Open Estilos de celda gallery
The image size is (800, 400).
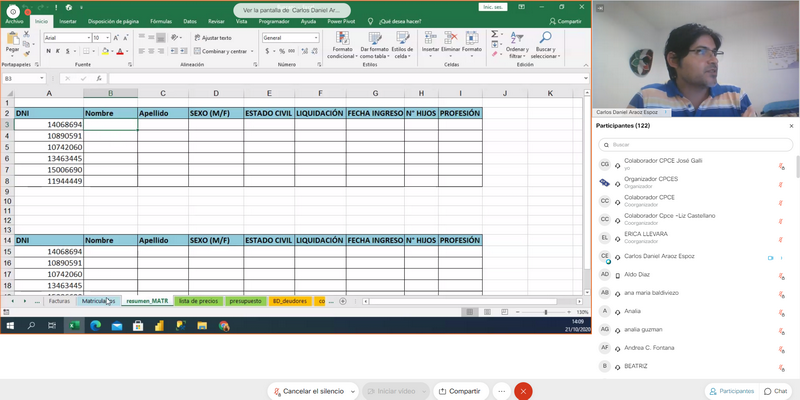click(403, 45)
